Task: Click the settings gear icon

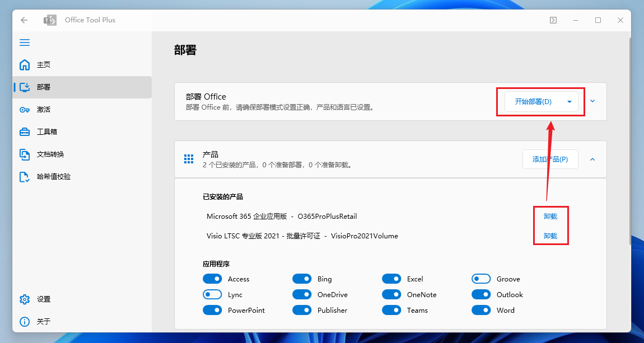Action: [25, 299]
